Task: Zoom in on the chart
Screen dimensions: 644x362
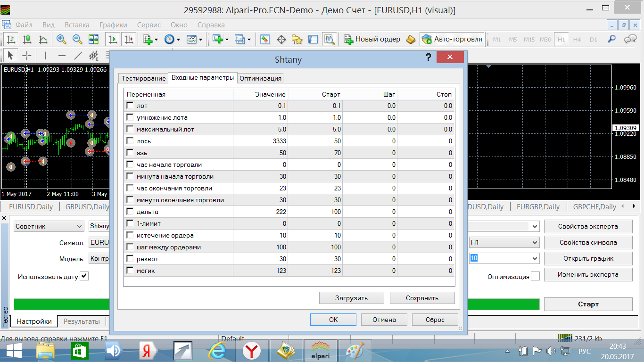Action: tap(61, 40)
